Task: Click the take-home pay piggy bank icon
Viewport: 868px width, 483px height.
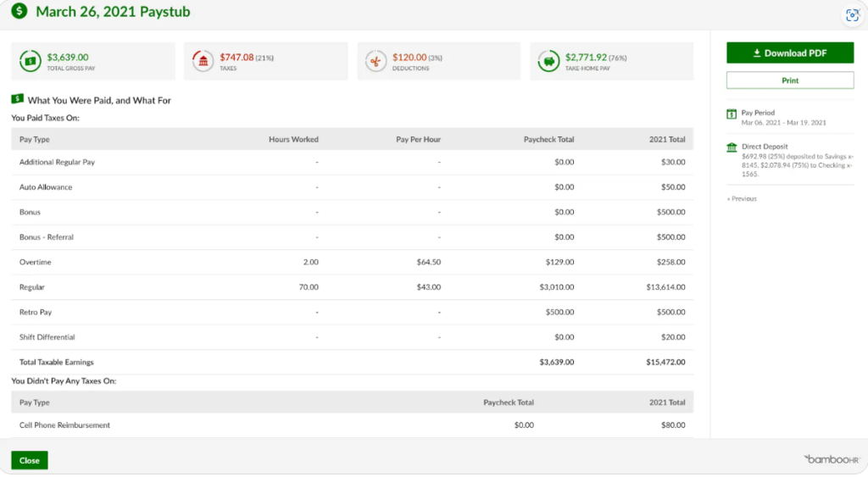Action: pyautogui.click(x=548, y=61)
